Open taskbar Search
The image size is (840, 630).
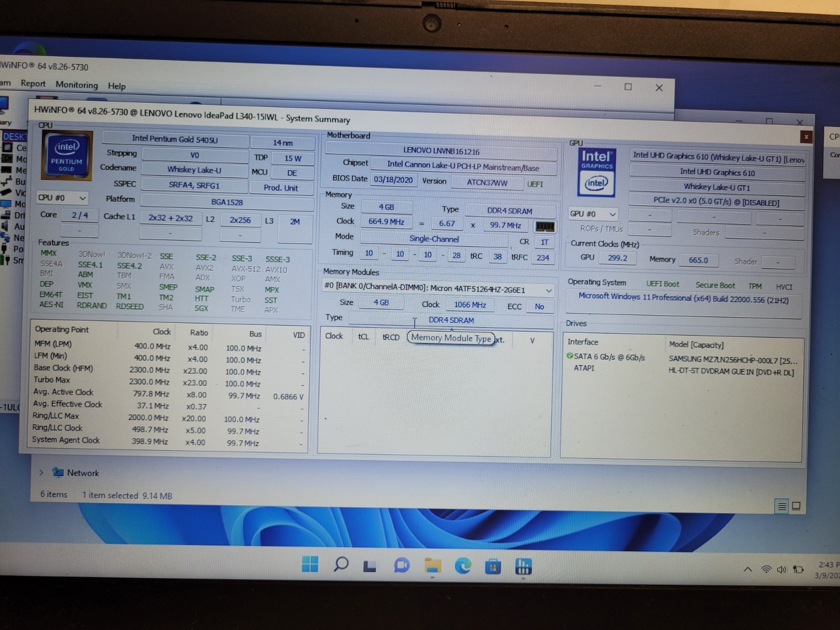click(341, 564)
